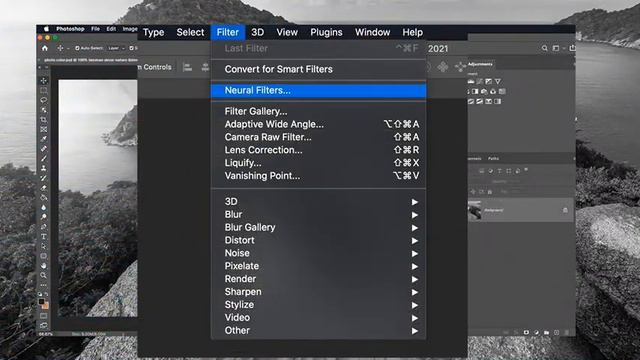Click the Search magnifier icon top right

click(544, 48)
